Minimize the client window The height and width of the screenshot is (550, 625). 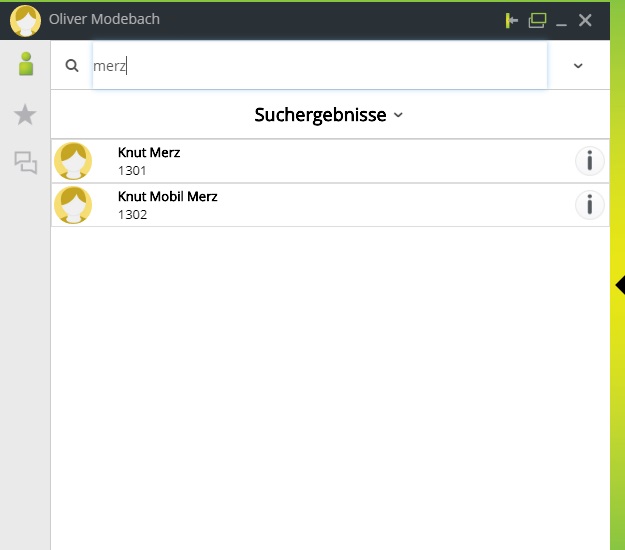pos(562,20)
